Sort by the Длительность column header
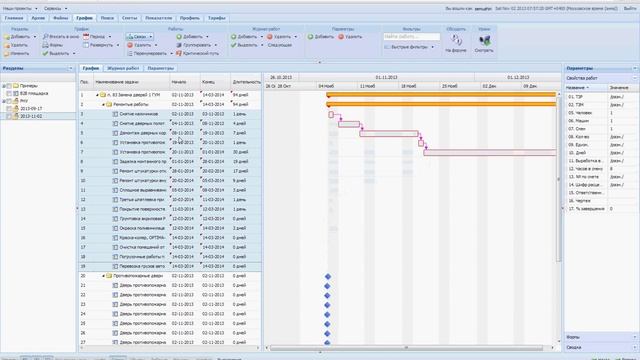The height and width of the screenshot is (360, 640). [x=246, y=82]
